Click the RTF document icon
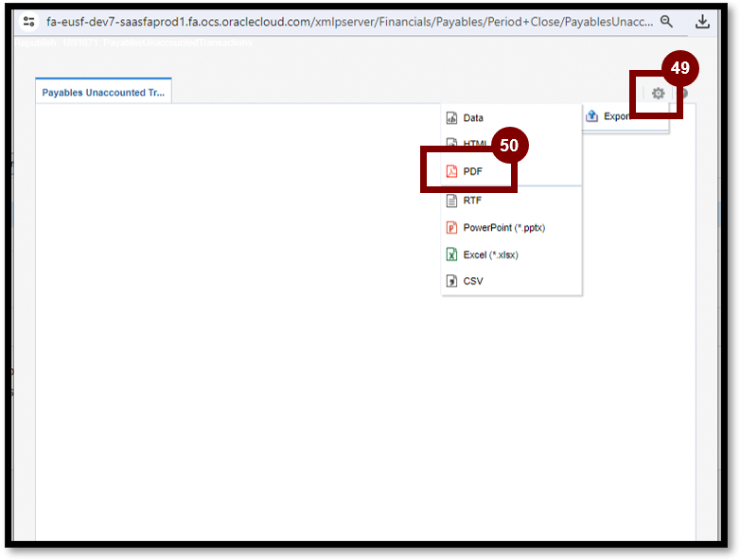 pyautogui.click(x=451, y=201)
